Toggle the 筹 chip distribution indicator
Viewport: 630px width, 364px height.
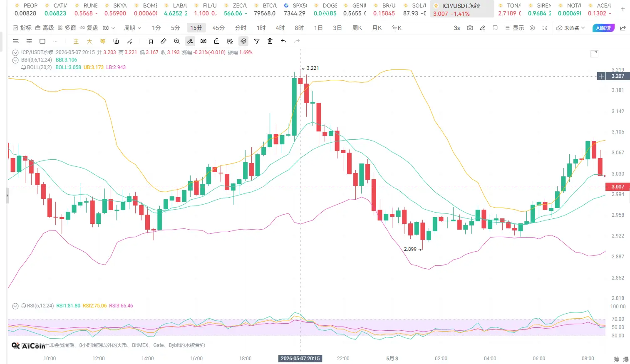(x=102, y=41)
